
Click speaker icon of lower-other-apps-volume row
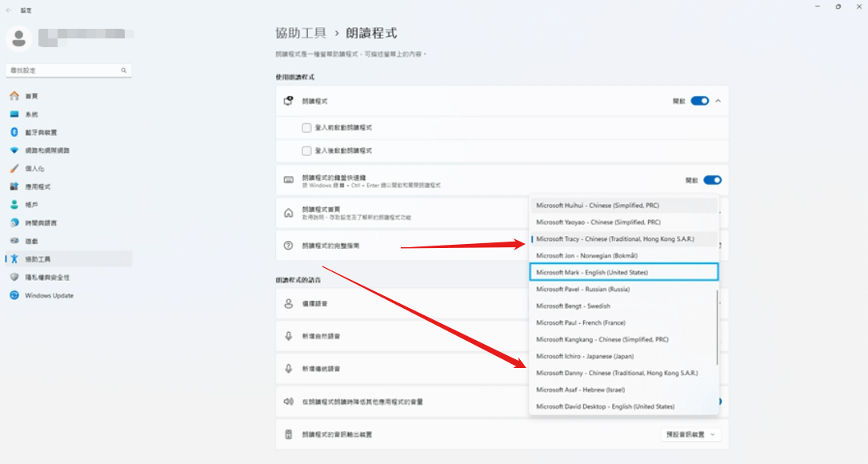[289, 402]
